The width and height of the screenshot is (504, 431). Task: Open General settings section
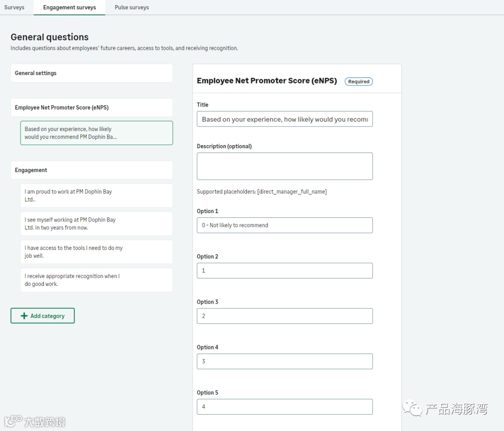pos(91,73)
